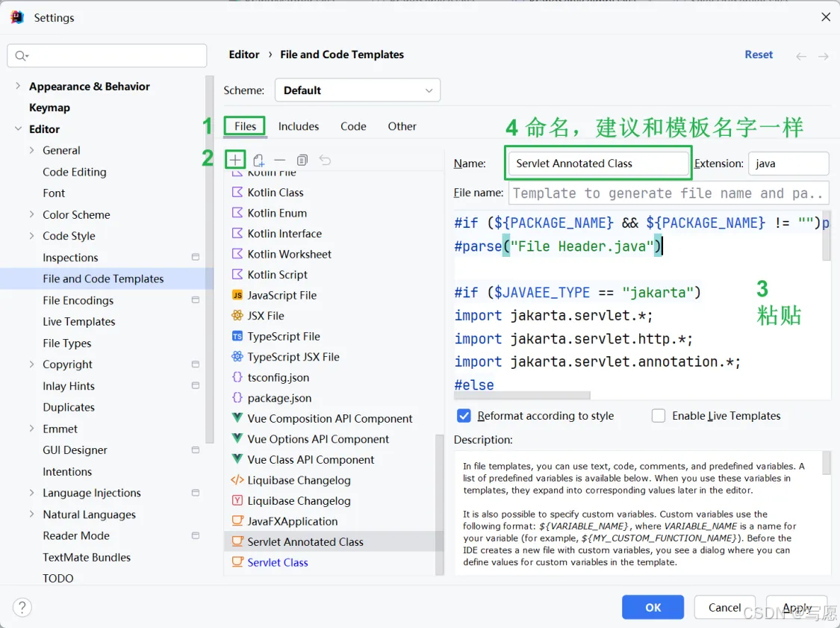Click the template code horizontal scrollbar
This screenshot has width=840, height=628.
point(522,396)
